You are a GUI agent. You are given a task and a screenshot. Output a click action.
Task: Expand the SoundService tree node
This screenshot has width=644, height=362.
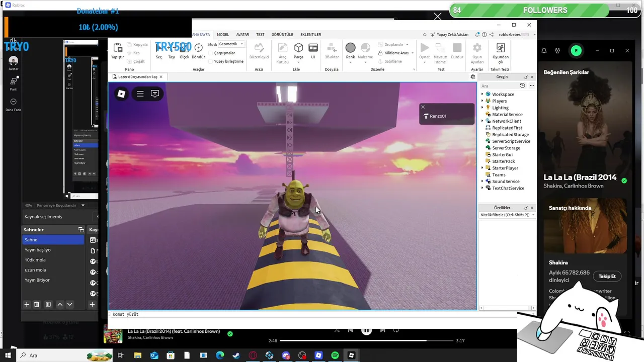pos(482,182)
